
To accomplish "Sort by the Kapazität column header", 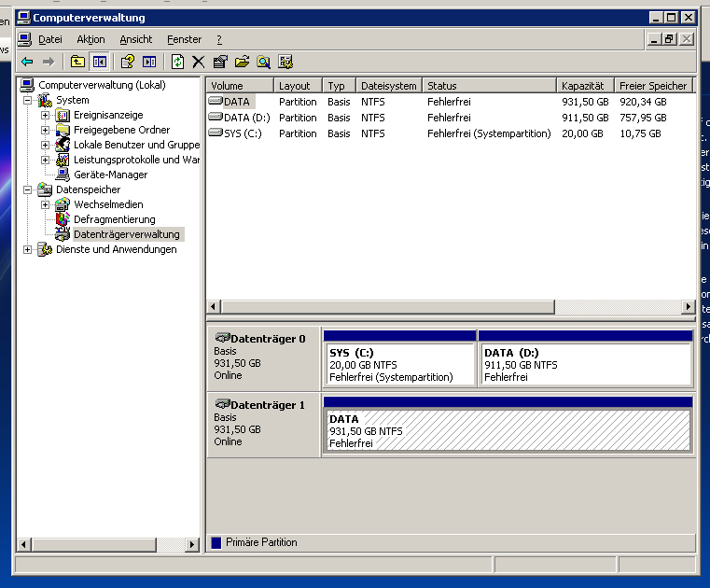I will (x=585, y=86).
